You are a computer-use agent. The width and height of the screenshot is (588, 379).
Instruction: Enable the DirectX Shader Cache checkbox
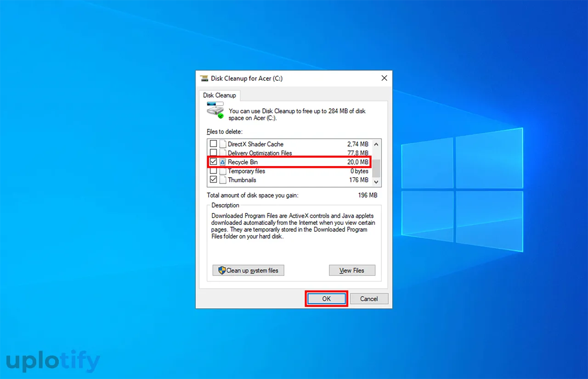point(213,144)
